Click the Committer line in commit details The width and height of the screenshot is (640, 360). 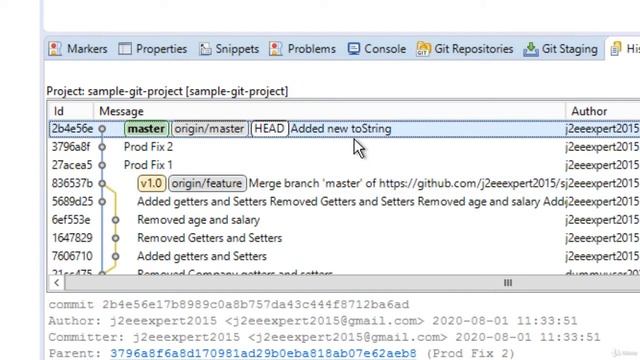pyautogui.click(x=324, y=338)
